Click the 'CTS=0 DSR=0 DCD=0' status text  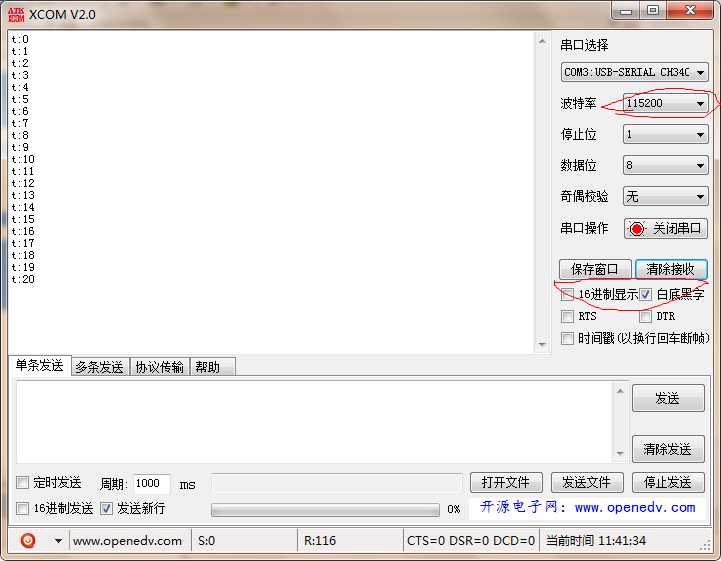tap(471, 541)
